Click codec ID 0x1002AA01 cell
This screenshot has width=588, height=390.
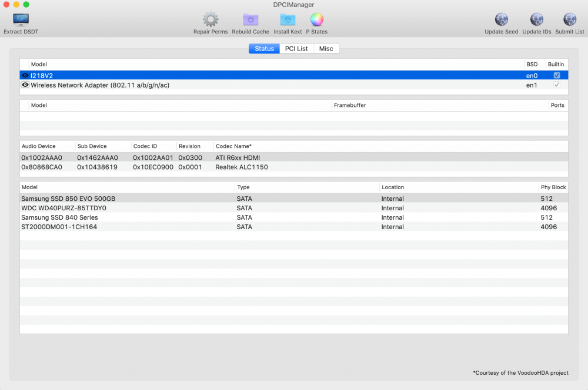[153, 157]
